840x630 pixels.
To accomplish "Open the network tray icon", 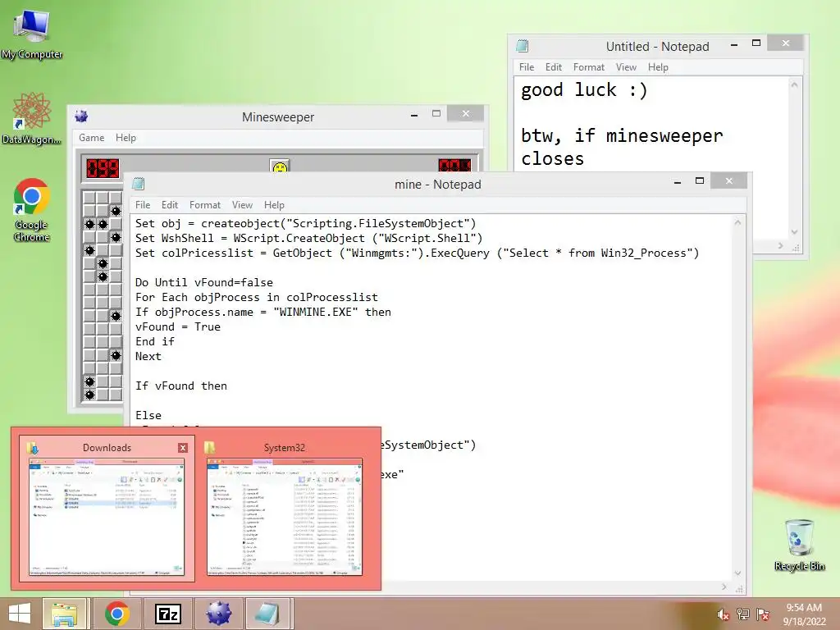I will (x=743, y=614).
